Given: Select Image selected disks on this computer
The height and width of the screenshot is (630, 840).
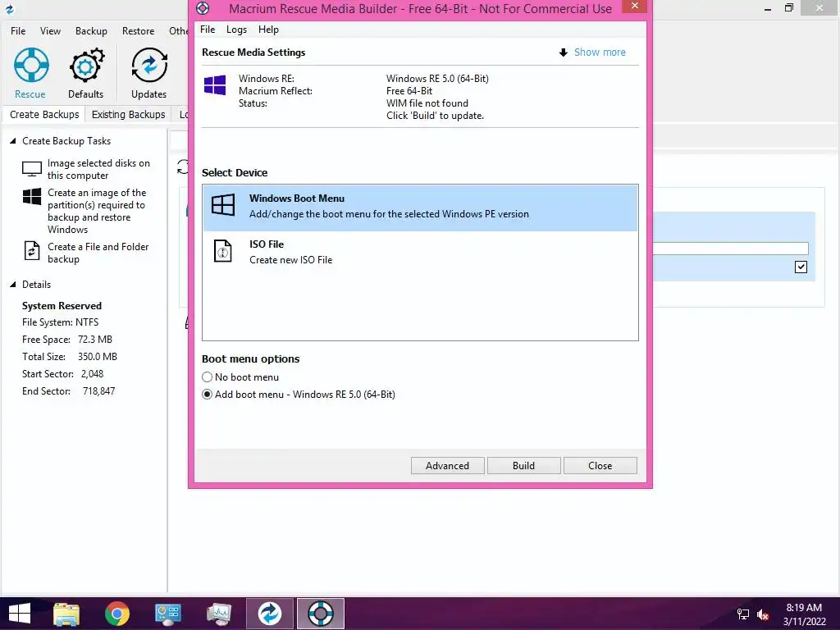Looking at the screenshot, I should [x=85, y=169].
